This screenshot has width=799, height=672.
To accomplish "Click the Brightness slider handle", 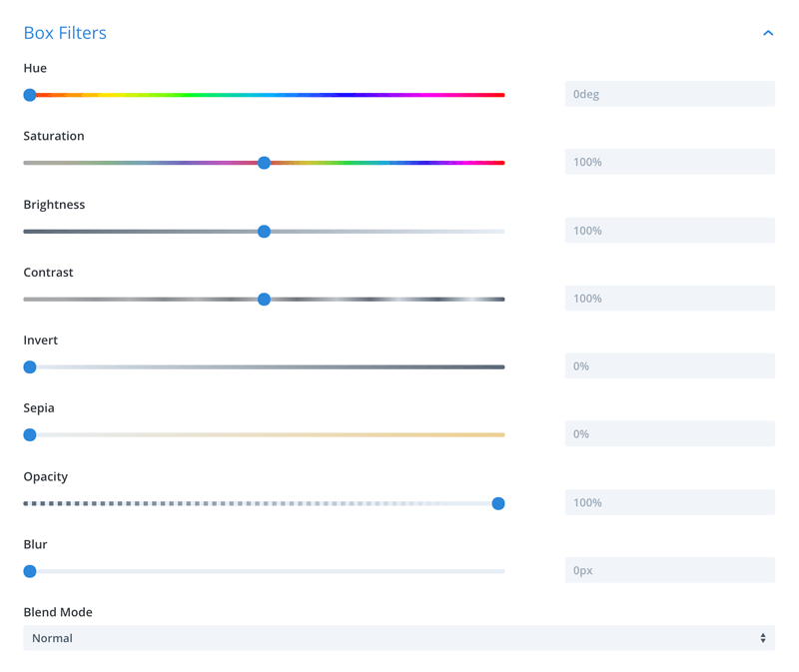I will tap(264, 232).
